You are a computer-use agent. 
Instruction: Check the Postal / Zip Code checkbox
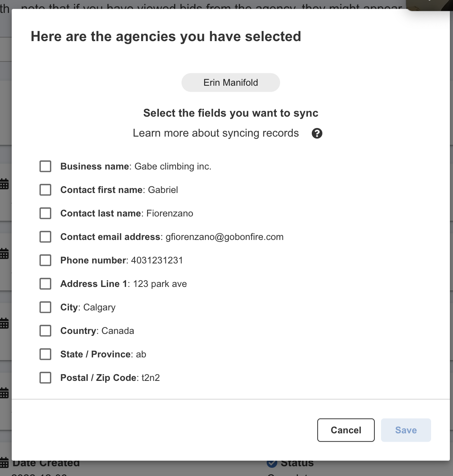(45, 378)
